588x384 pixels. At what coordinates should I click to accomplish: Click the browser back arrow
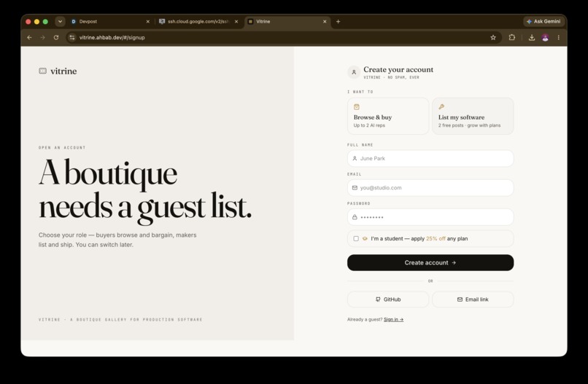click(x=29, y=37)
